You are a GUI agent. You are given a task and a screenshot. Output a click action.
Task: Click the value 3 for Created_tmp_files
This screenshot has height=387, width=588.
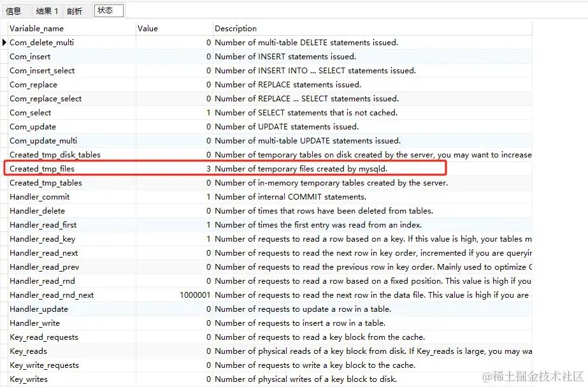[208, 168]
